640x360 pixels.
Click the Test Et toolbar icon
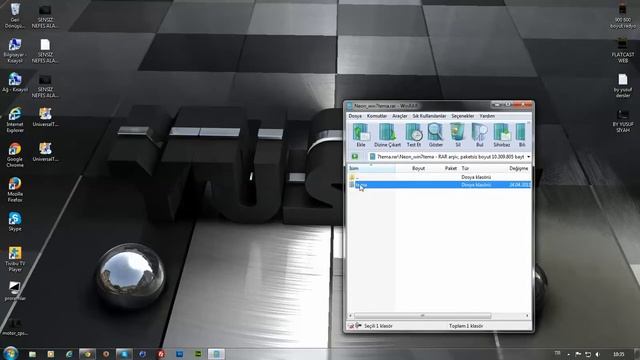[x=413, y=135]
